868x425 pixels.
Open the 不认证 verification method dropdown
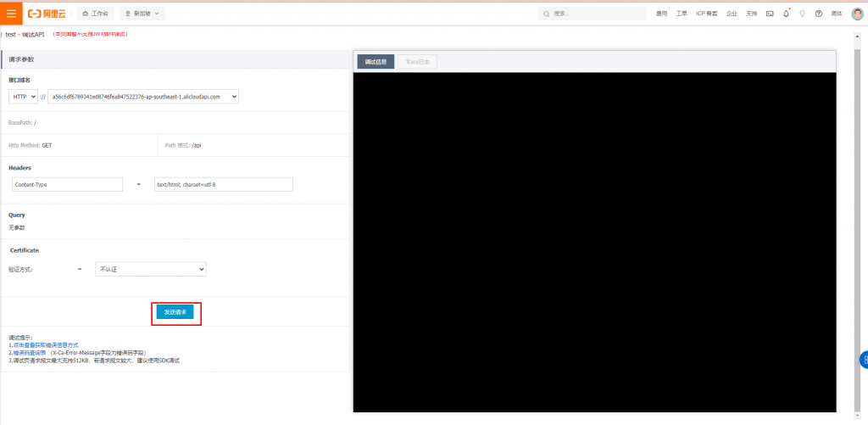[151, 269]
